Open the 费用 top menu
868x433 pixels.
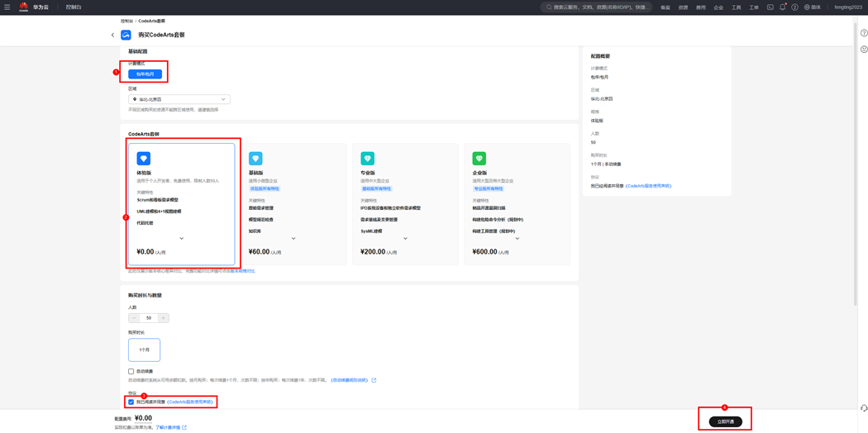(701, 7)
